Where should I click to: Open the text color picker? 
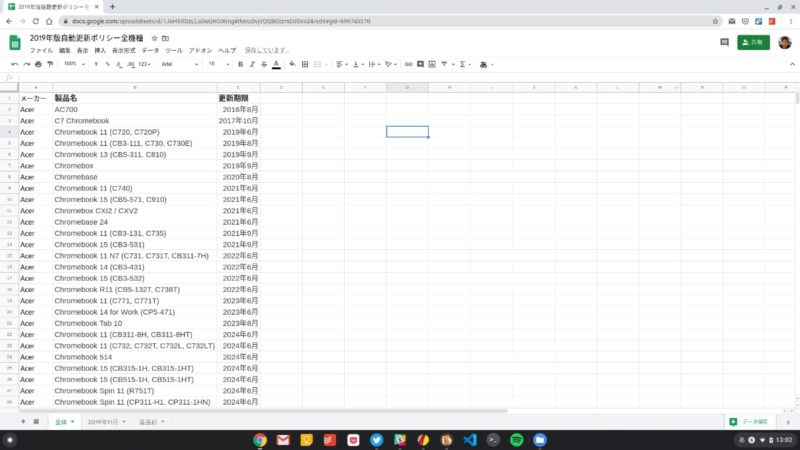tap(276, 64)
